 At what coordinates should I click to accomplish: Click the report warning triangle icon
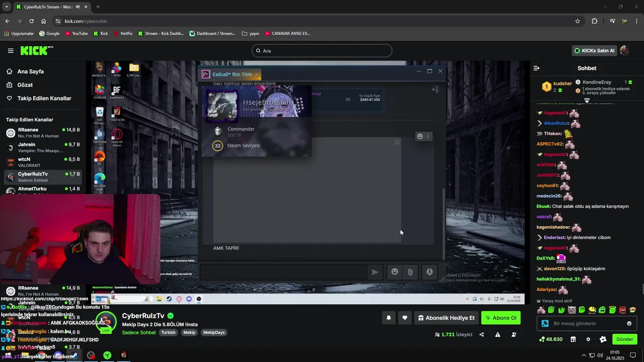(x=498, y=334)
